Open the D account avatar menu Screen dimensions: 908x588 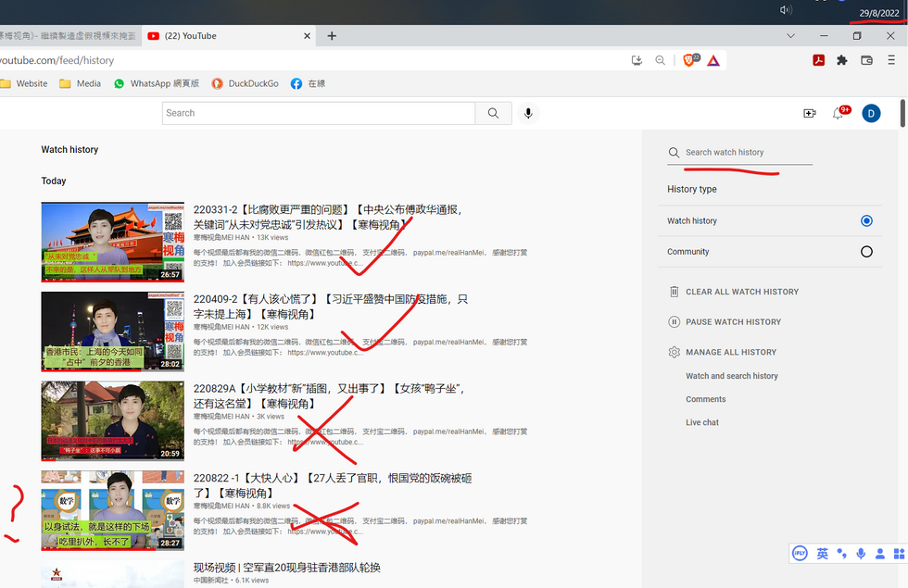pyautogui.click(x=871, y=113)
